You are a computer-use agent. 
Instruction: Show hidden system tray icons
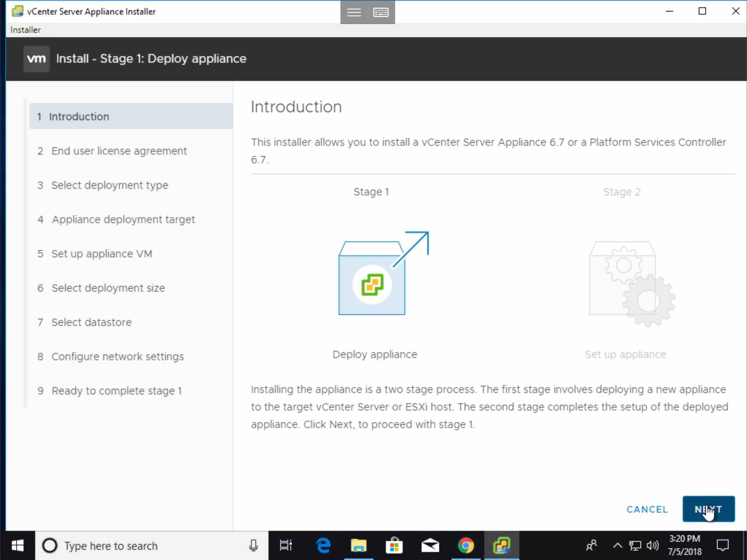[x=617, y=545]
